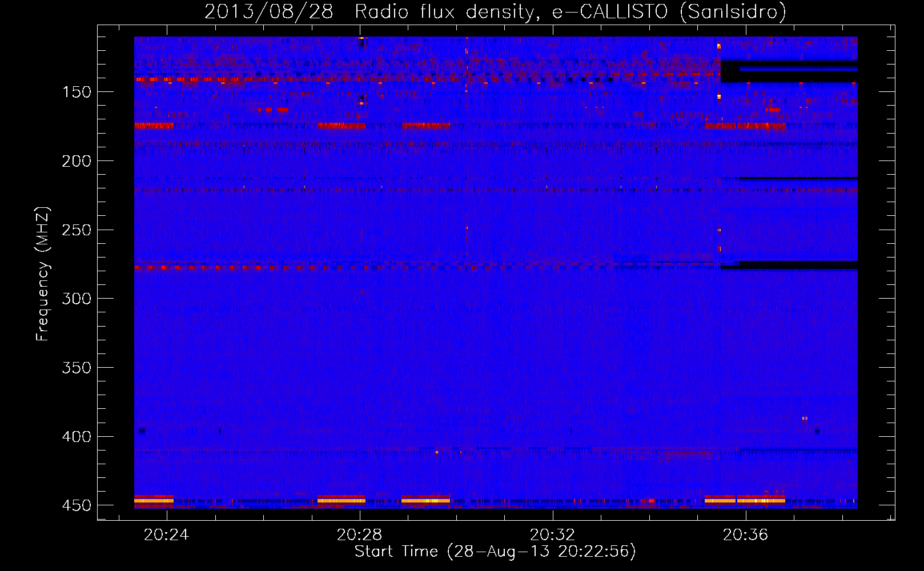Click the 20:36 time tick label
924x571 pixels.
coord(745,535)
